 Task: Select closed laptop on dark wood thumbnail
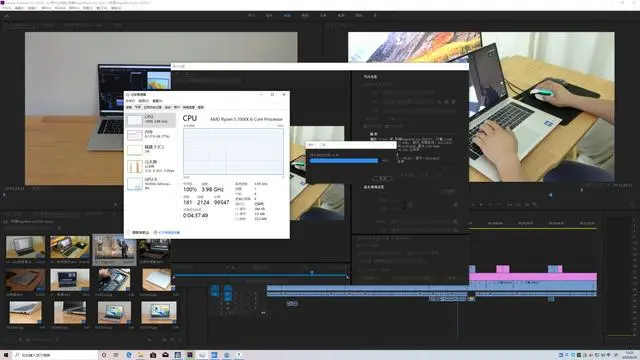(25, 280)
